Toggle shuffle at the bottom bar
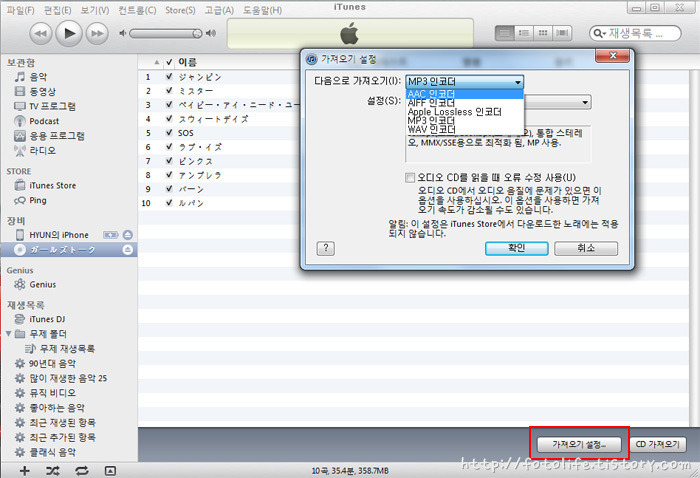Image resolution: width=700 pixels, height=478 pixels. pyautogui.click(x=53, y=471)
